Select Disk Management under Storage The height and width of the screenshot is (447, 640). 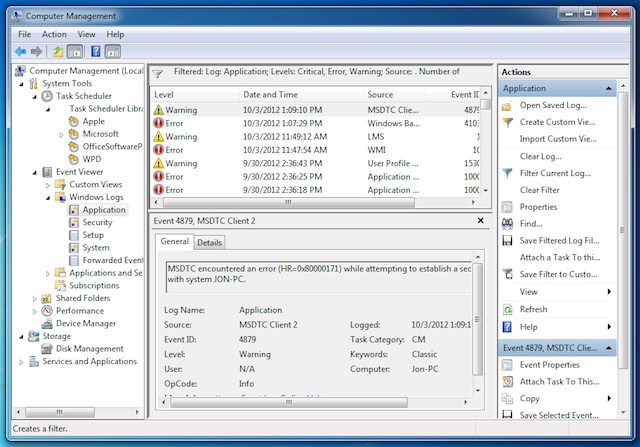[89, 349]
